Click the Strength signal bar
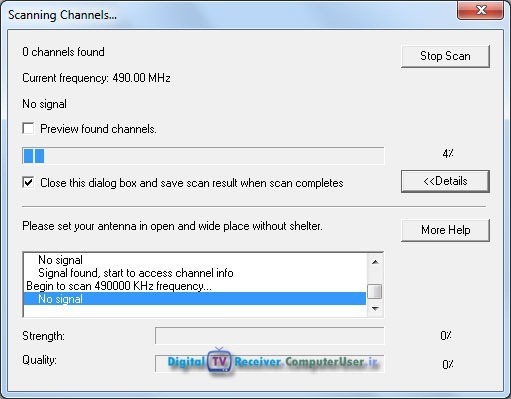This screenshot has height=399, width=511. click(x=269, y=336)
